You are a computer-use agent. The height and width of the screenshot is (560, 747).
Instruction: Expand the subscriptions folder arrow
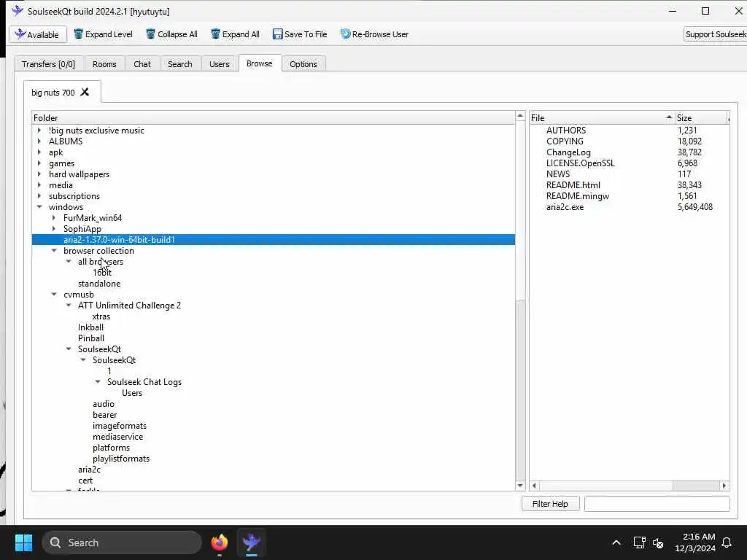[x=39, y=195]
